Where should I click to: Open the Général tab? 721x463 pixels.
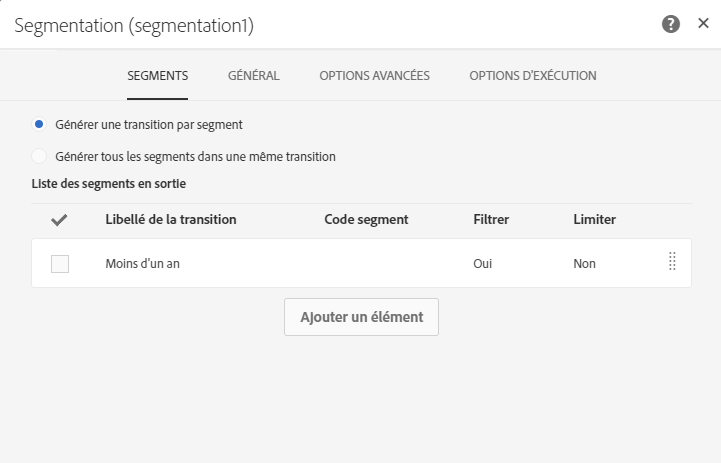point(253,76)
